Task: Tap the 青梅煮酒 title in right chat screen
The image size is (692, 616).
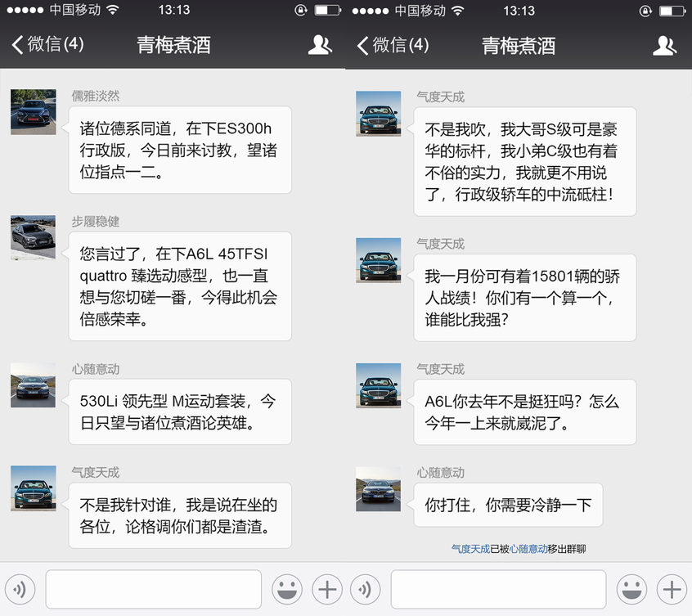Action: click(x=519, y=46)
